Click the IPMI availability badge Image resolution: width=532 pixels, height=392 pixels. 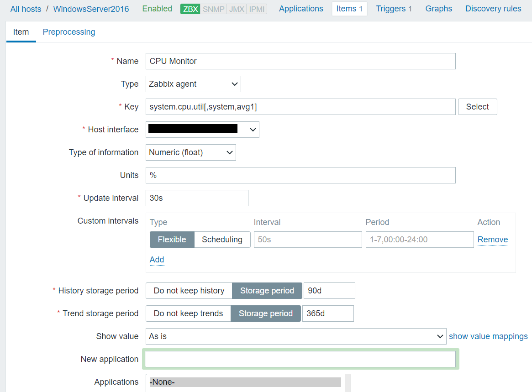tap(257, 9)
